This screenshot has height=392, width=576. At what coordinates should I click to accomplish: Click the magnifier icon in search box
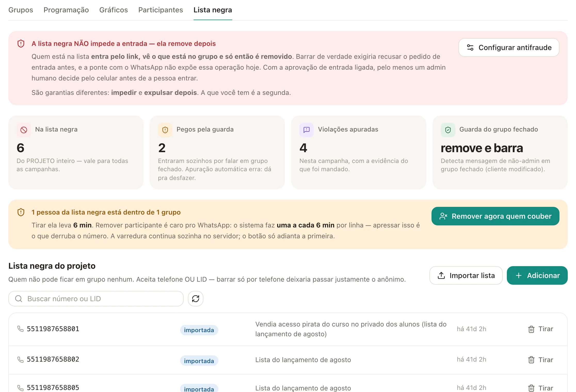click(x=19, y=299)
